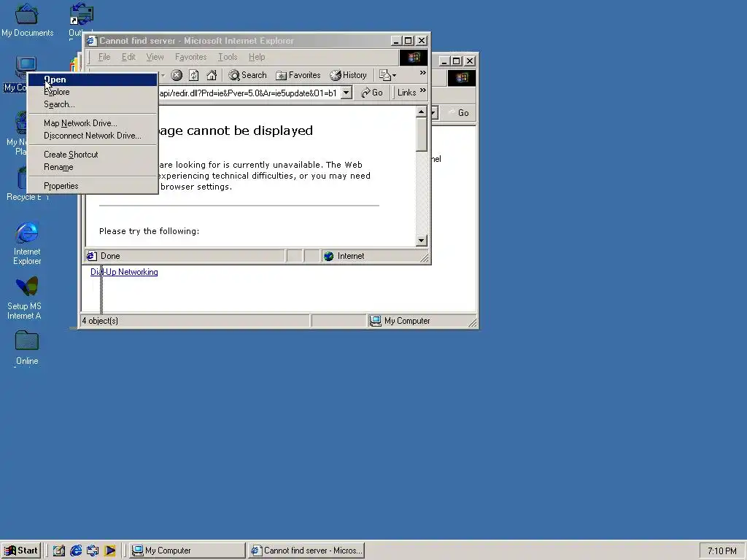Select Search... from the context menu
Image resolution: width=747 pixels, height=560 pixels.
(93, 104)
